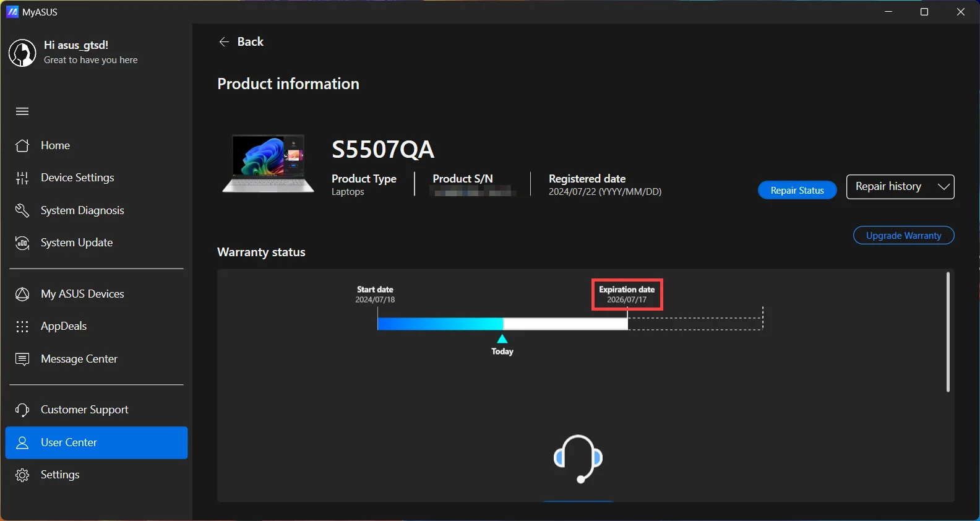Open System Diagnosis section
Image resolution: width=980 pixels, height=521 pixels.
tap(97, 210)
